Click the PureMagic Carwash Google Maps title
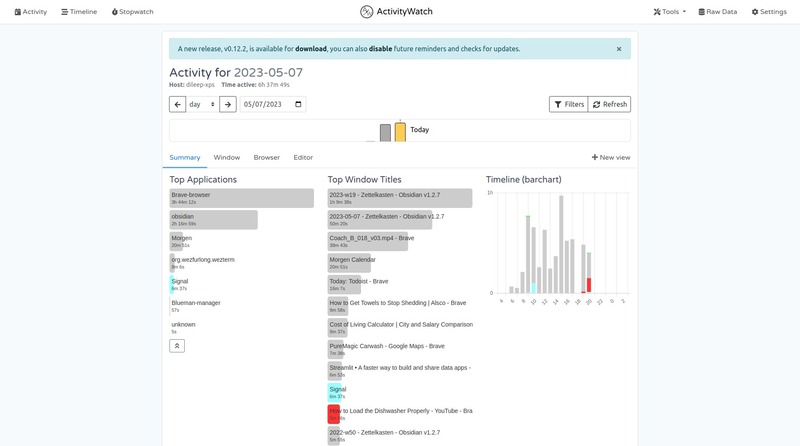 (387, 350)
